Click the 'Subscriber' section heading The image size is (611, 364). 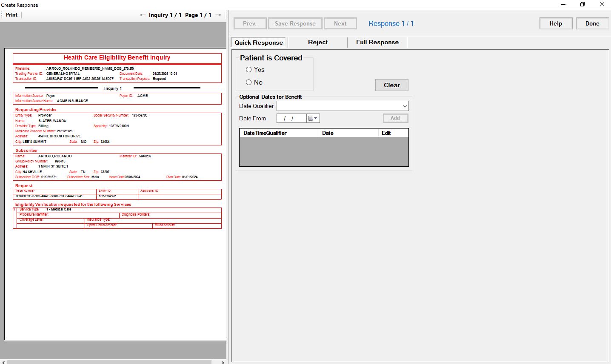pos(27,151)
